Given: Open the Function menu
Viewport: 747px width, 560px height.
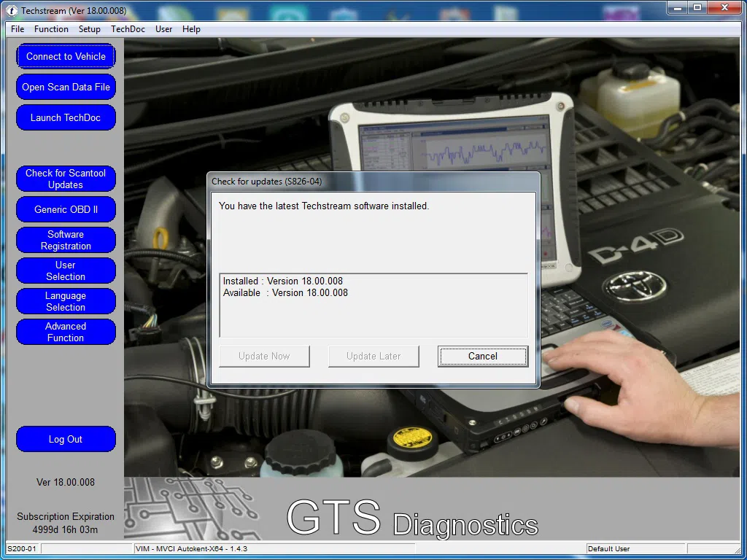Looking at the screenshot, I should click(x=51, y=29).
